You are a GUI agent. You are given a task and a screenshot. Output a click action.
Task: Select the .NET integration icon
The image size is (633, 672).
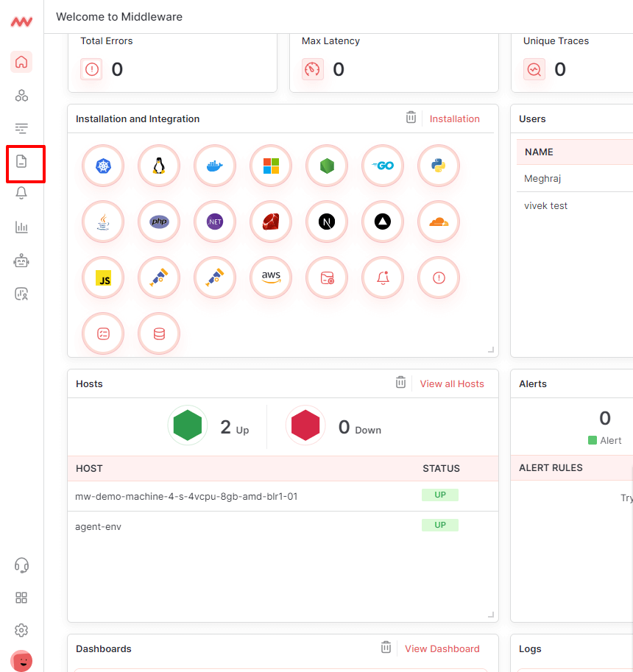click(x=215, y=222)
